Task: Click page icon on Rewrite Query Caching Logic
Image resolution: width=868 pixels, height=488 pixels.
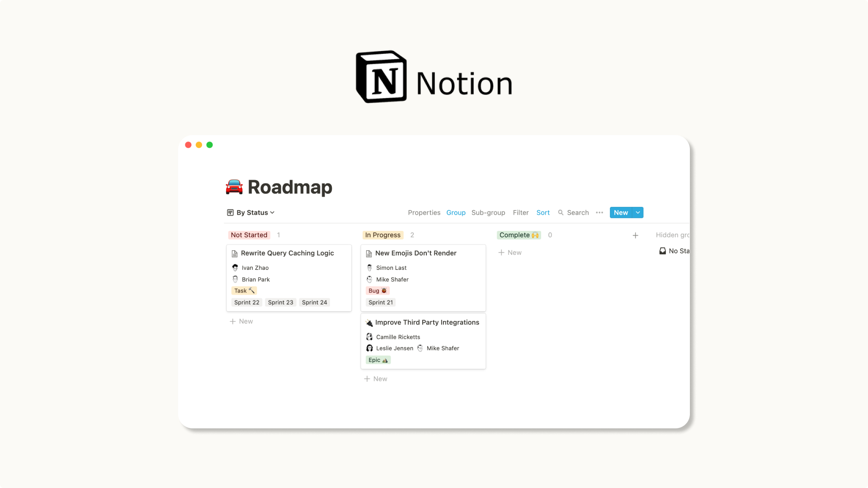Action: (235, 253)
